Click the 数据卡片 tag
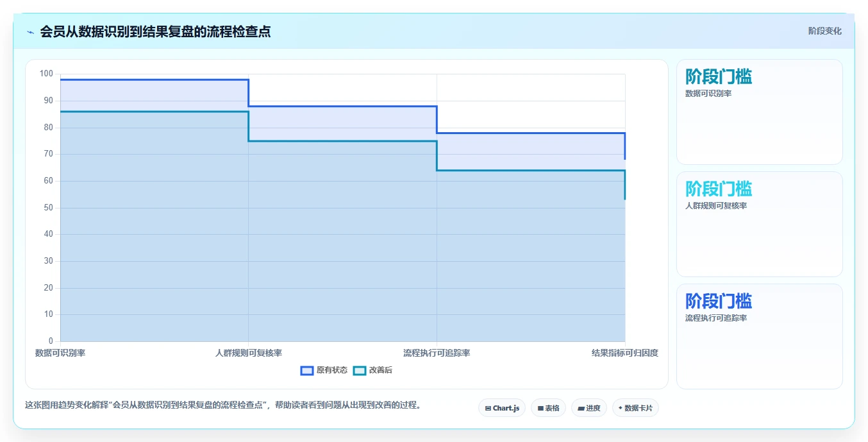The height and width of the screenshot is (442, 868). (635, 408)
